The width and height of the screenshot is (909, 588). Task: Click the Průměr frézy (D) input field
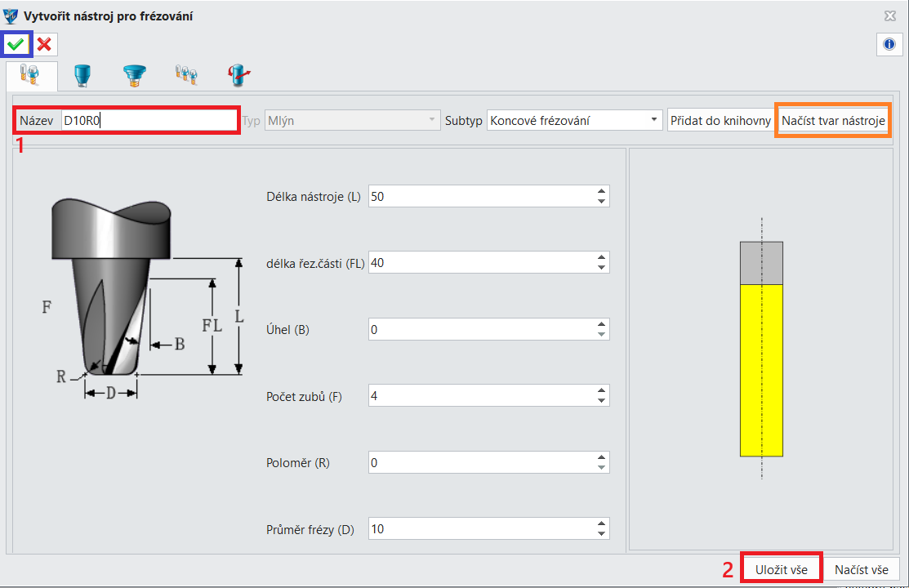488,529
